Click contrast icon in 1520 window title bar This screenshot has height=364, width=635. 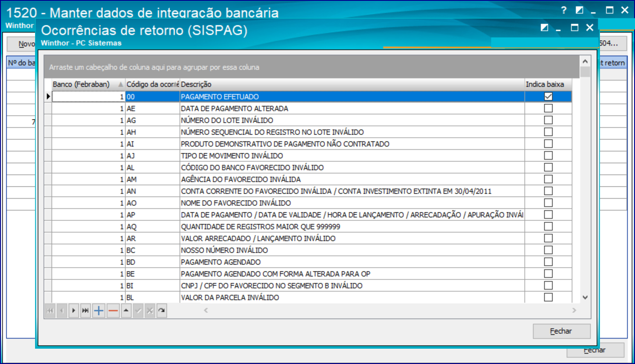pos(579,10)
